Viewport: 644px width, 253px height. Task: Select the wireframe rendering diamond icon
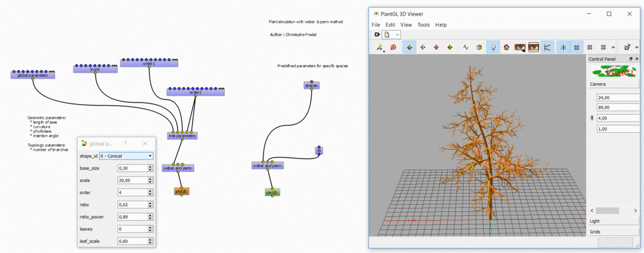pyautogui.click(x=423, y=47)
